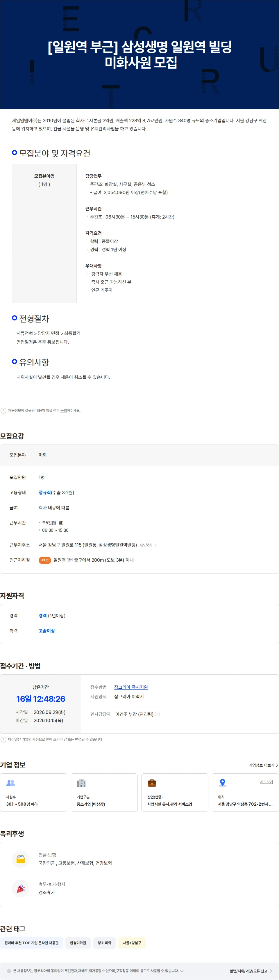Click the pension and insurance folder icon

point(21,859)
